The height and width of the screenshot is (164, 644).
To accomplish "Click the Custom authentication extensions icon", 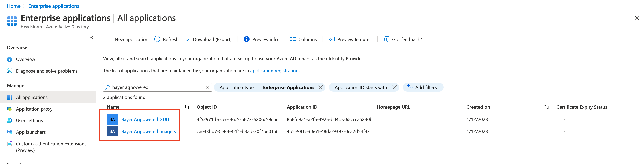I will 9,144.
